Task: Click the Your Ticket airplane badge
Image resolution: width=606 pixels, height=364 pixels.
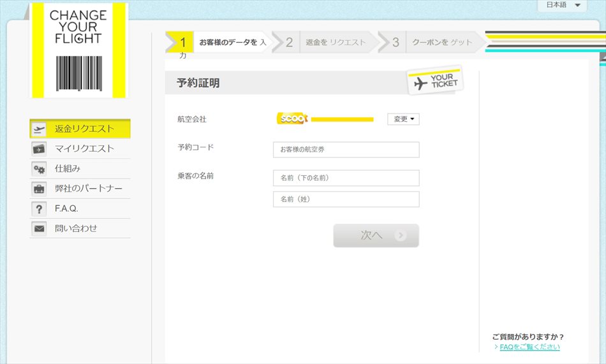Action: pos(436,82)
